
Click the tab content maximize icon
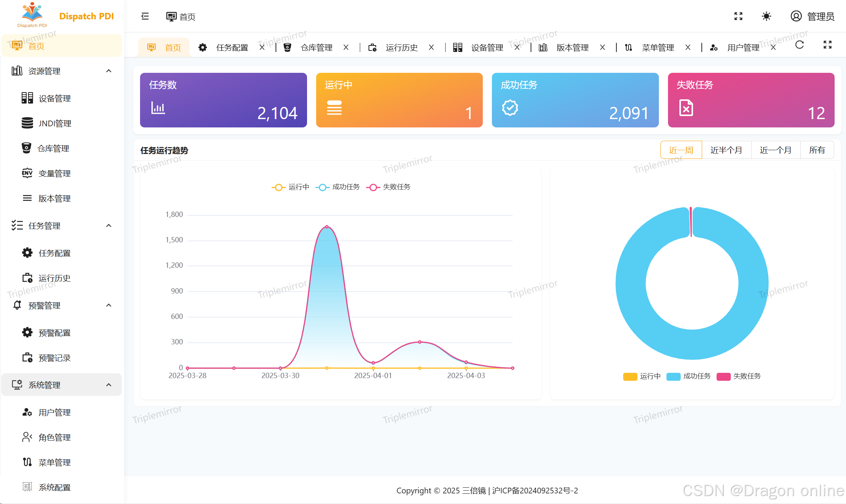point(827,45)
